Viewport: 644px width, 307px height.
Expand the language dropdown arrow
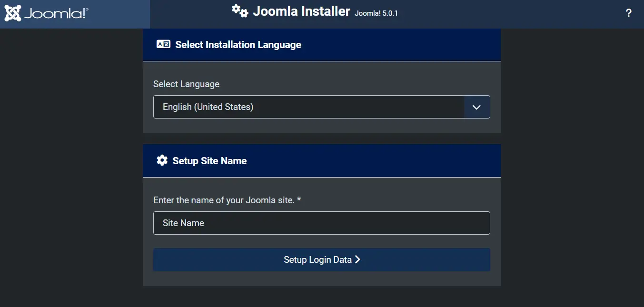(476, 107)
